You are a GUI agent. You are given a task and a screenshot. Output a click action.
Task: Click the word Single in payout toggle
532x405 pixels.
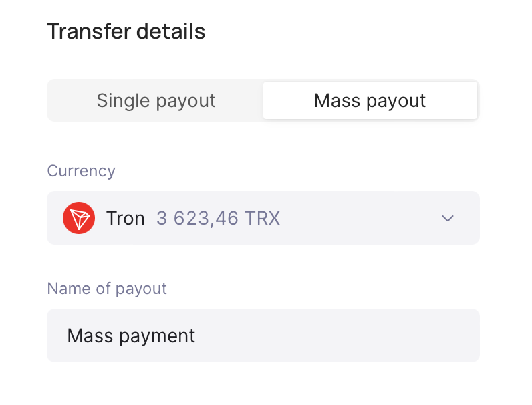(x=123, y=101)
